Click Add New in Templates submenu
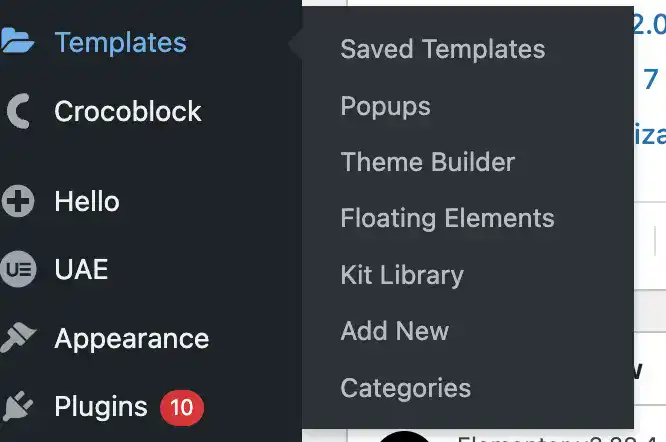The width and height of the screenshot is (666, 442). (395, 331)
